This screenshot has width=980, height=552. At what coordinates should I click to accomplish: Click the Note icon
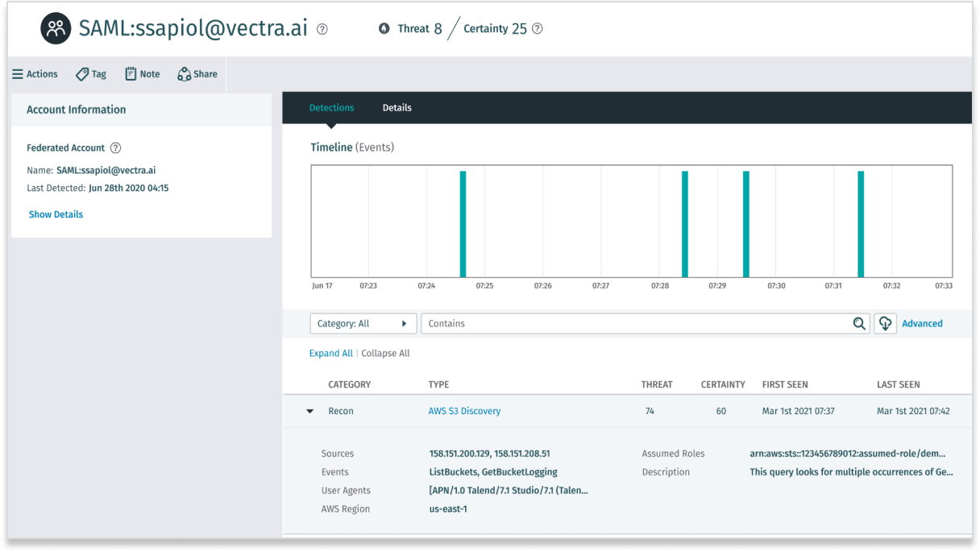pos(129,73)
